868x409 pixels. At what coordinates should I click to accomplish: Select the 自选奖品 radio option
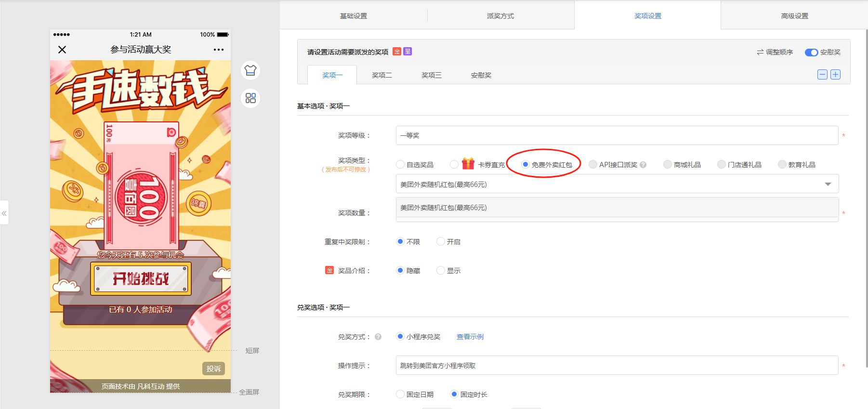tap(400, 165)
